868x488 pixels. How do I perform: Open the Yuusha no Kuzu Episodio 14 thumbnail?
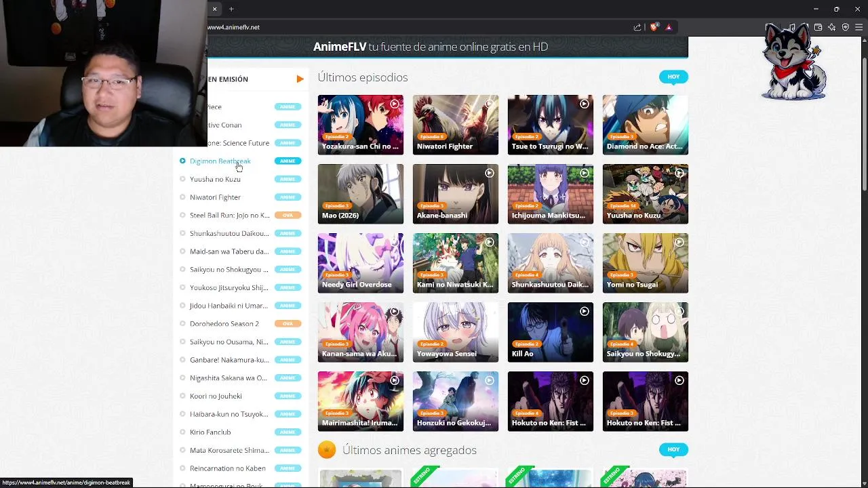click(x=646, y=194)
